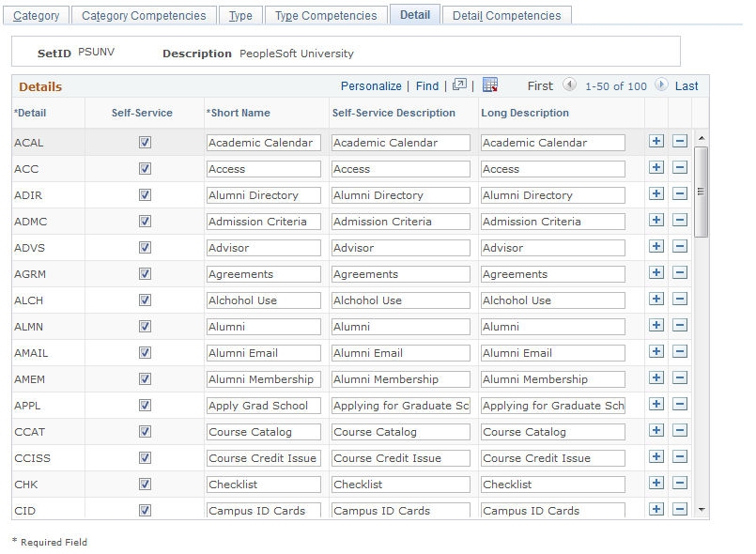Uncheck Self-Service for ADMC

click(146, 222)
